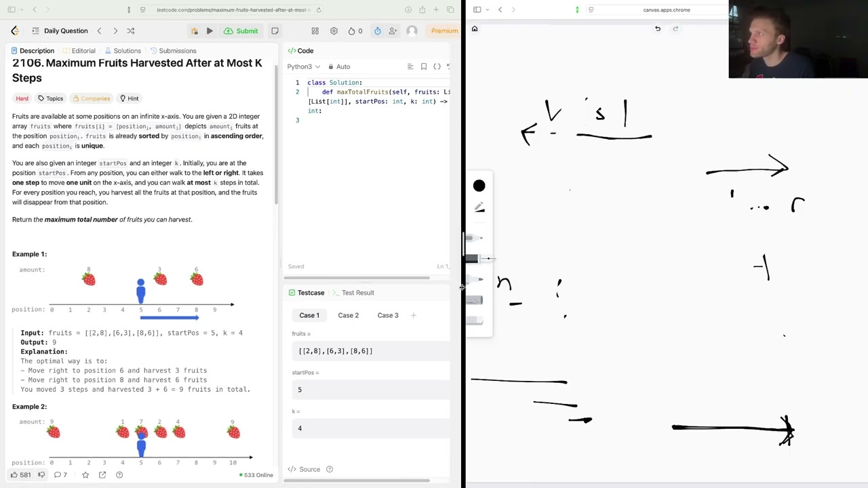The width and height of the screenshot is (868, 488).
Task: Select the Testcase tab
Action: [x=307, y=293]
